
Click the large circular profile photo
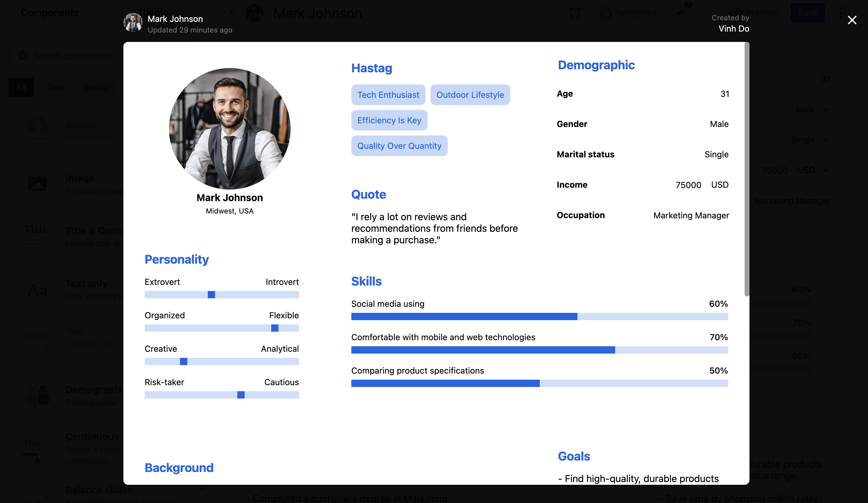point(230,128)
